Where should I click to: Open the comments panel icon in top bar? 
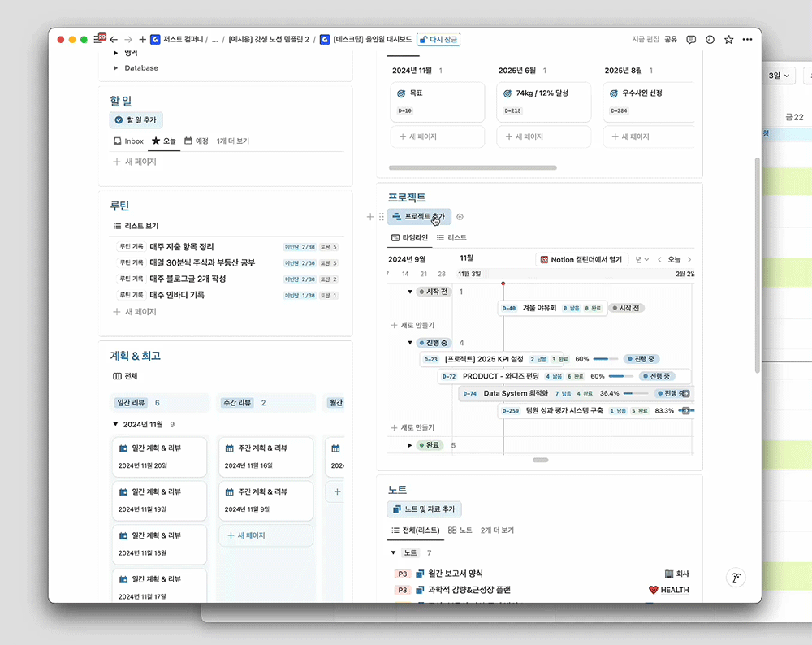(x=691, y=39)
